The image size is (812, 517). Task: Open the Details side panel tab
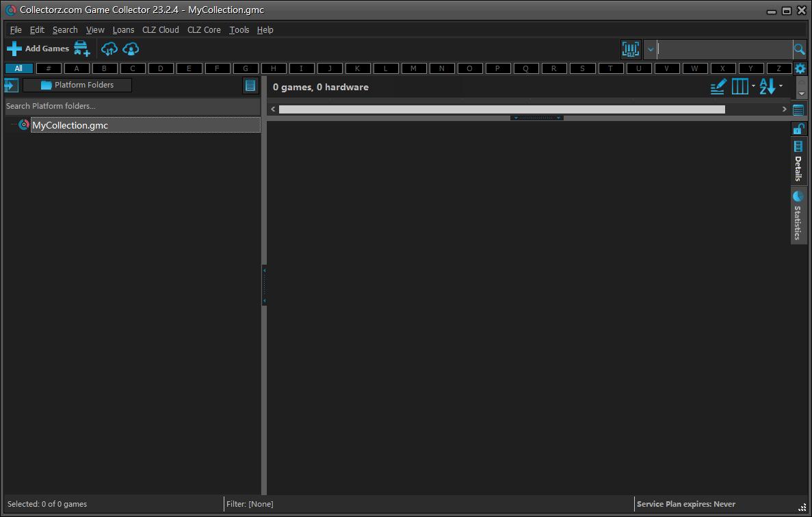click(x=798, y=161)
